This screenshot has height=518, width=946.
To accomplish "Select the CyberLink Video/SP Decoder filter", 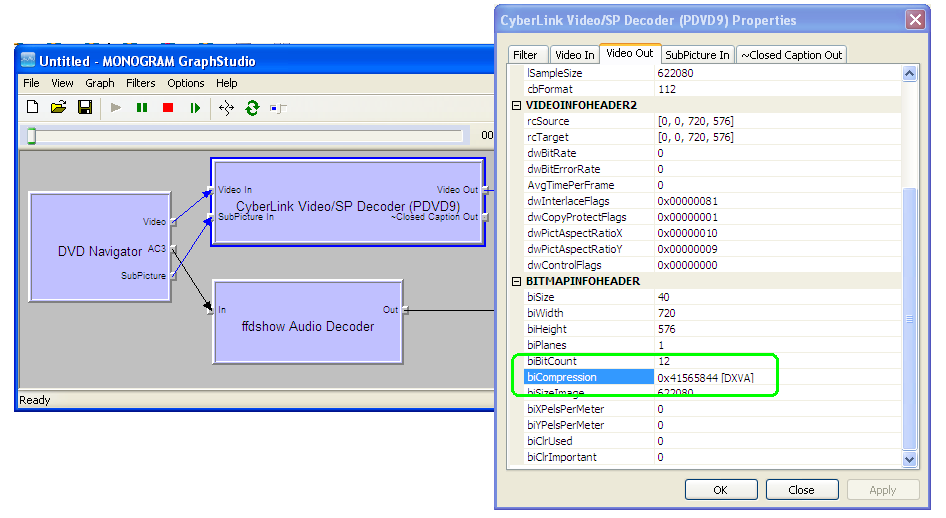I will coord(348,202).
